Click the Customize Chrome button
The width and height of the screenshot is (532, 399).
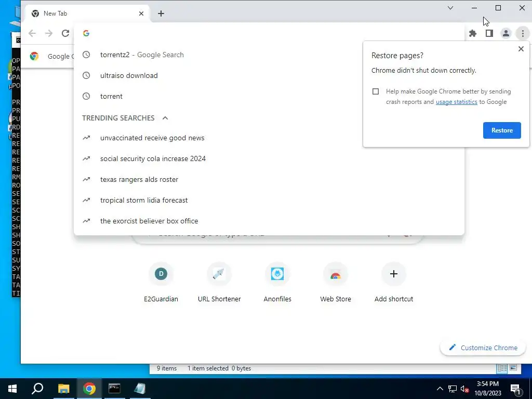tap(483, 348)
